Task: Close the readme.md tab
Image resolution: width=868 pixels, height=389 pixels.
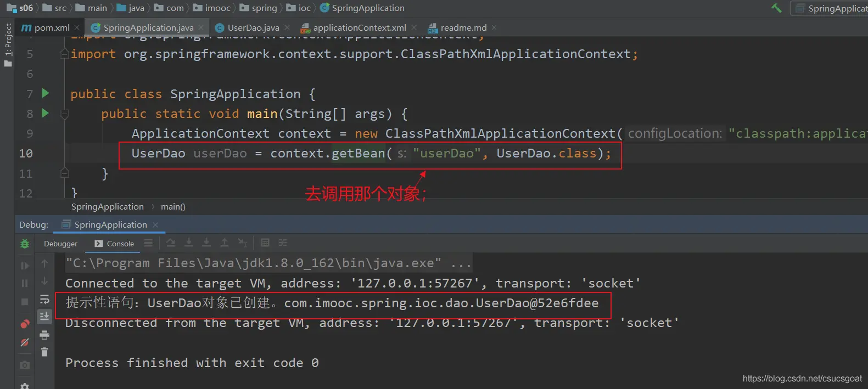Action: 494,27
